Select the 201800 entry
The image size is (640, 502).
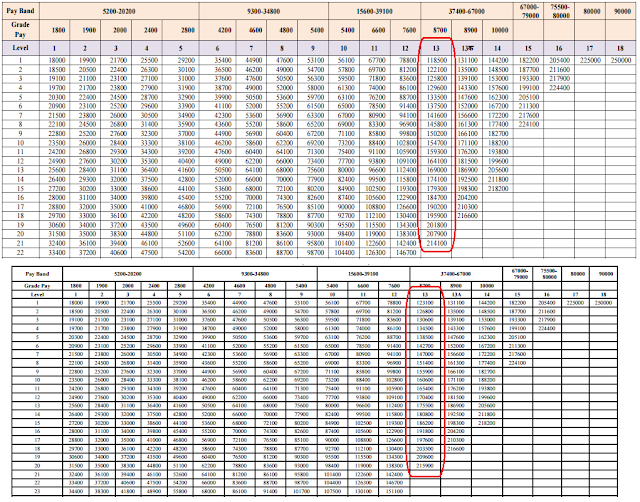437,225
